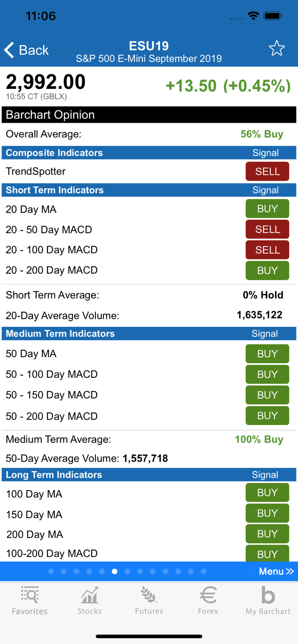
Task: Expand the Menu panel
Action: pos(276,572)
